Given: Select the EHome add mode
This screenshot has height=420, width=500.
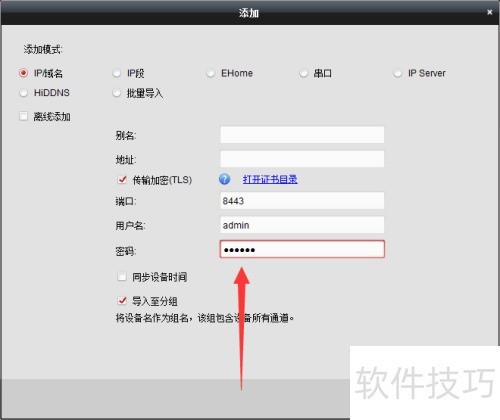Looking at the screenshot, I should click(210, 73).
